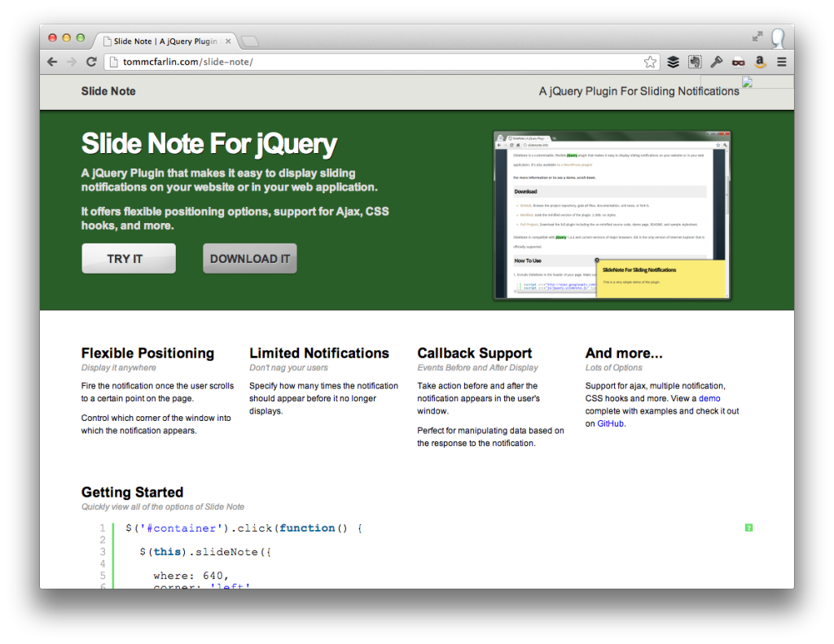
Task: Click the plugin screenshot preview image
Action: (x=612, y=216)
